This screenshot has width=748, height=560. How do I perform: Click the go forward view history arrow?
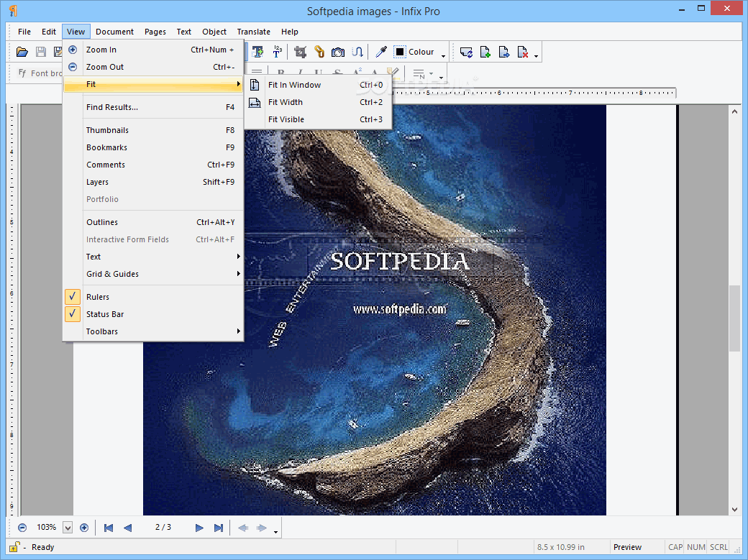coord(261,528)
